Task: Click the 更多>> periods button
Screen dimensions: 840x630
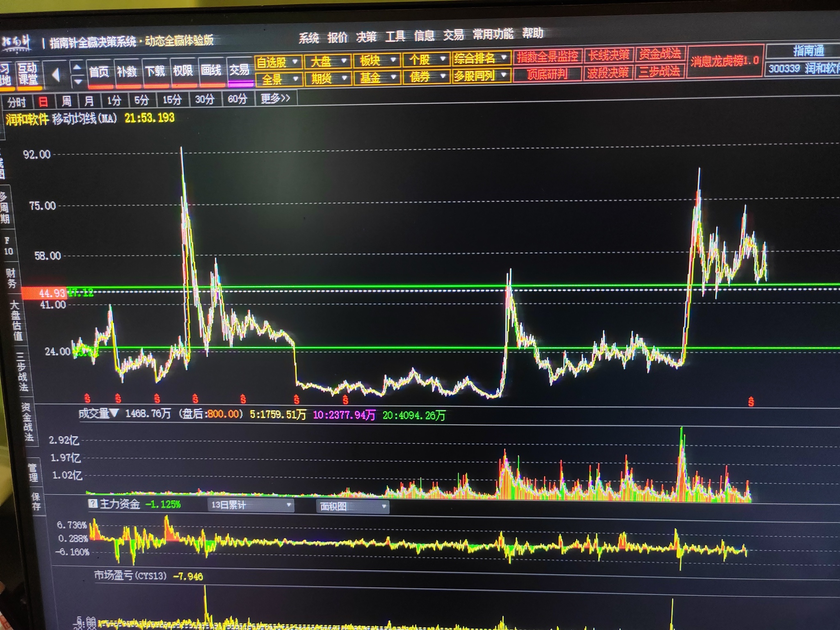Action: point(275,98)
